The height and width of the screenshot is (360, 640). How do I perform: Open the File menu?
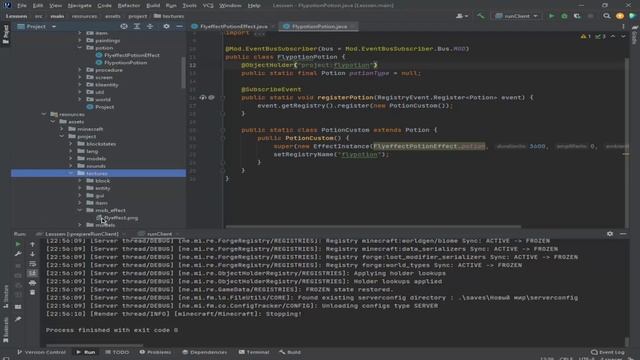22,6
